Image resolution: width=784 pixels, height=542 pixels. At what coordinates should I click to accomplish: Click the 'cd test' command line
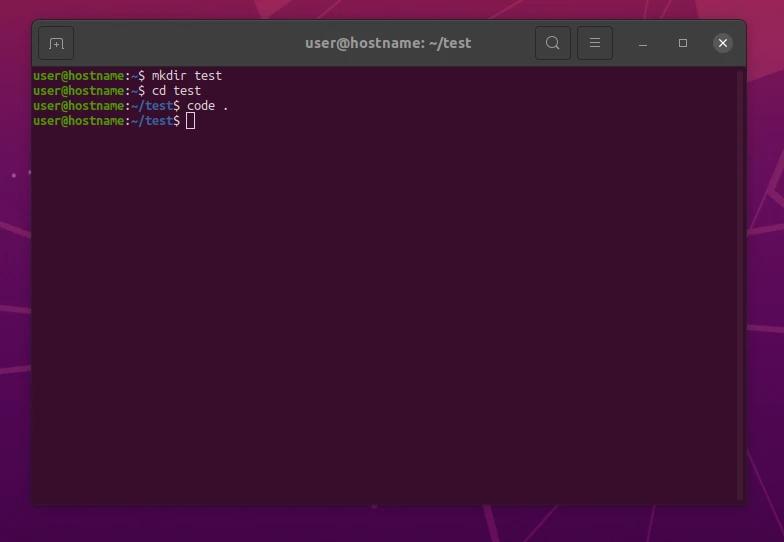point(117,91)
